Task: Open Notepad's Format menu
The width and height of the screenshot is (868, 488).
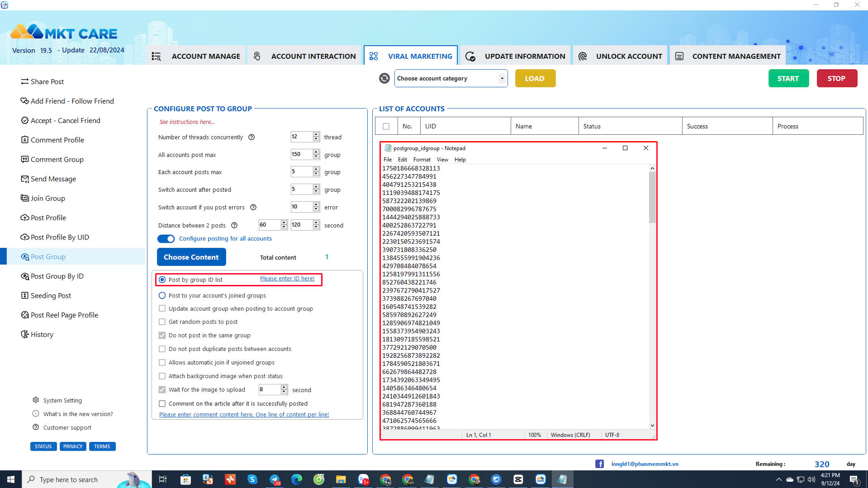Action: coord(422,159)
